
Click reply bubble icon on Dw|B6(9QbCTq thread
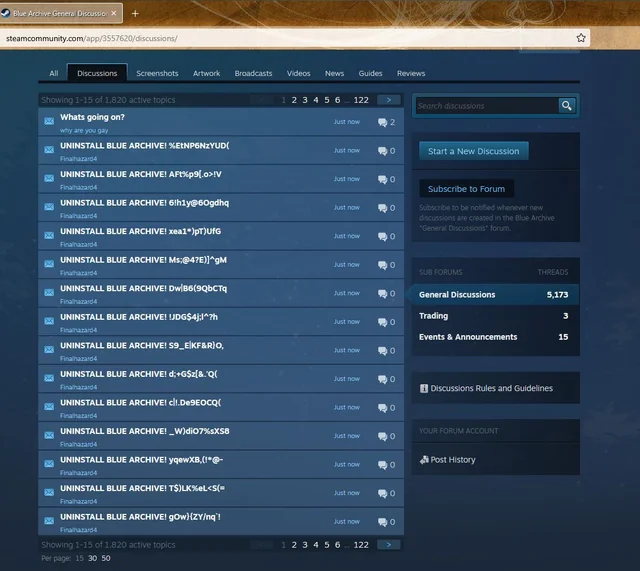click(x=382, y=293)
